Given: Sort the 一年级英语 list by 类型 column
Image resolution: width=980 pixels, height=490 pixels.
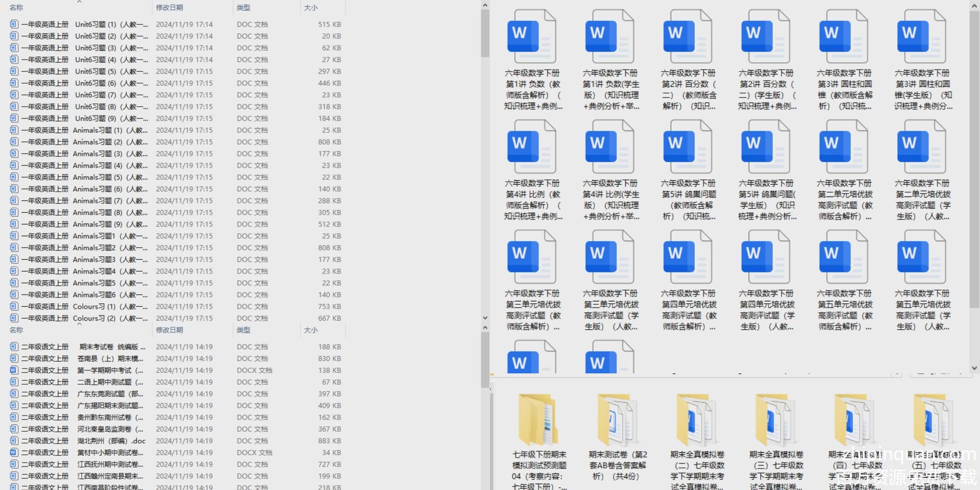Looking at the screenshot, I should coord(244,7).
